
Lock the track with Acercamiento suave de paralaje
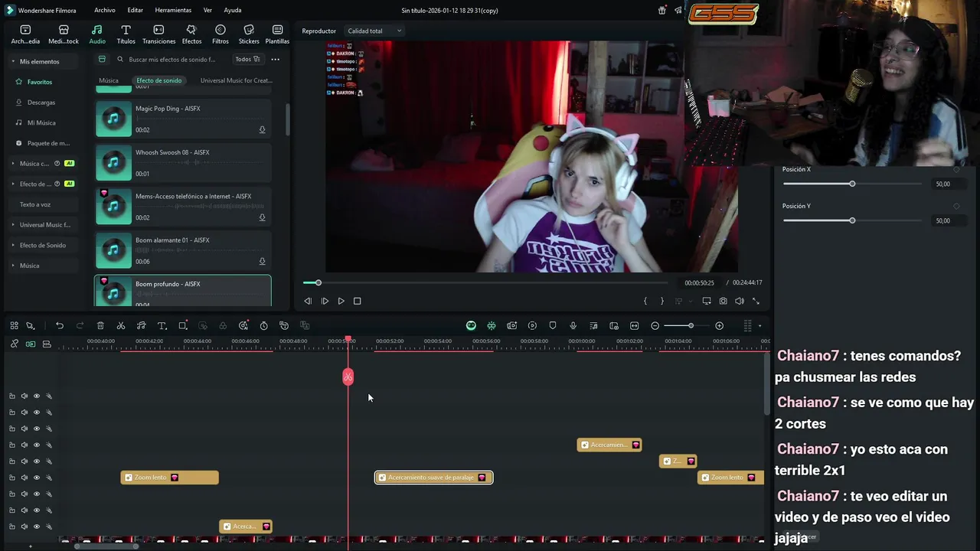[x=11, y=478]
